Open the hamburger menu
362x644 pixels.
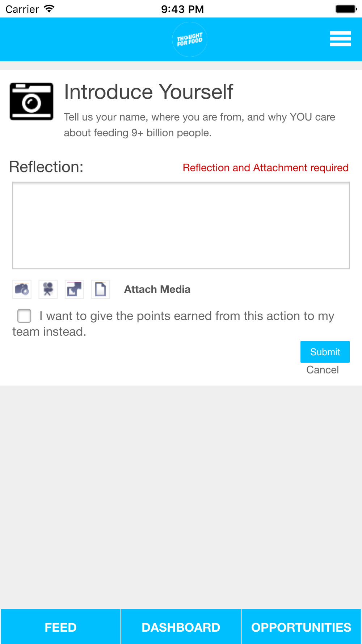[x=340, y=39]
